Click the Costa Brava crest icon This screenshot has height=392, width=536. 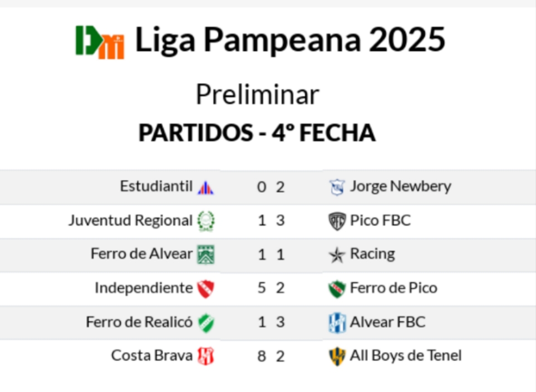pos(206,356)
